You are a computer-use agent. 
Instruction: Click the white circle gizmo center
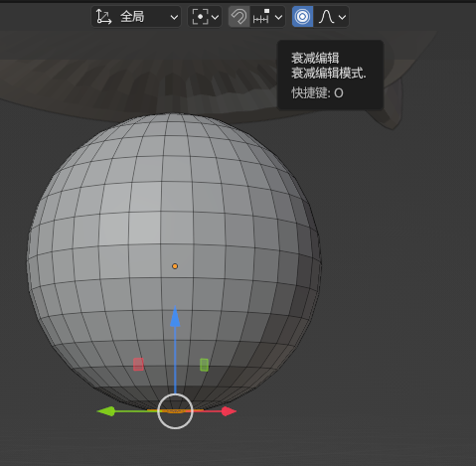(x=175, y=411)
